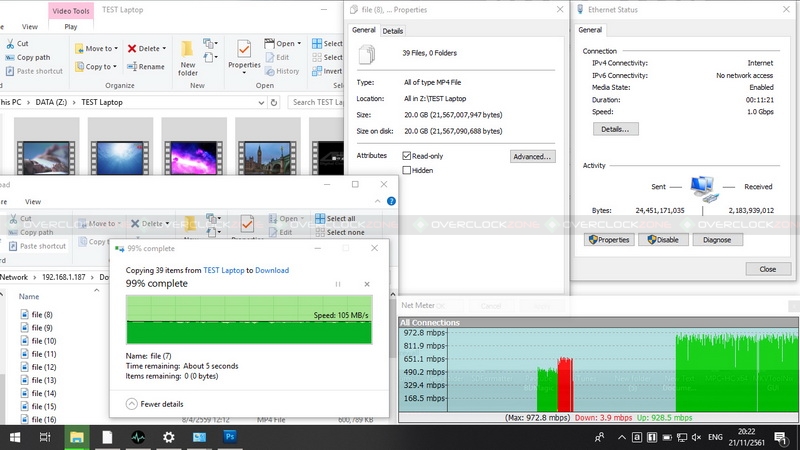Open Copy to dropdown in TEST Laptop window

tap(96, 66)
